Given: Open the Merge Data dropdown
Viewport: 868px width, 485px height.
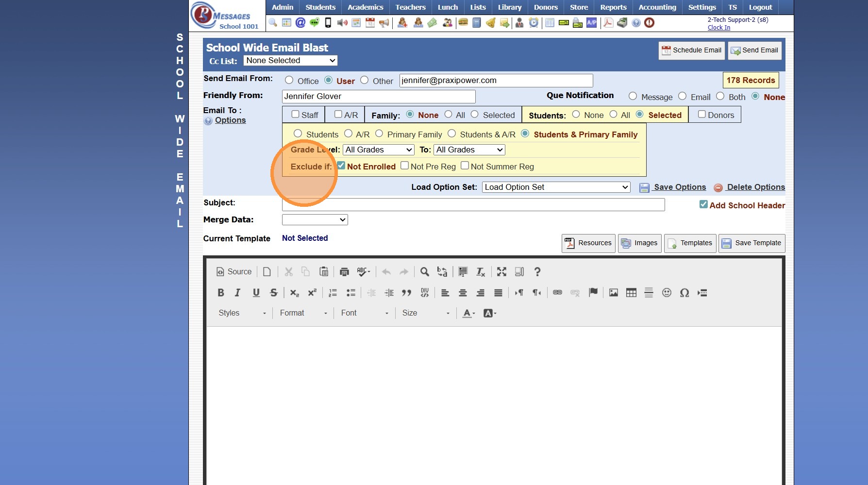Looking at the screenshot, I should (x=315, y=220).
